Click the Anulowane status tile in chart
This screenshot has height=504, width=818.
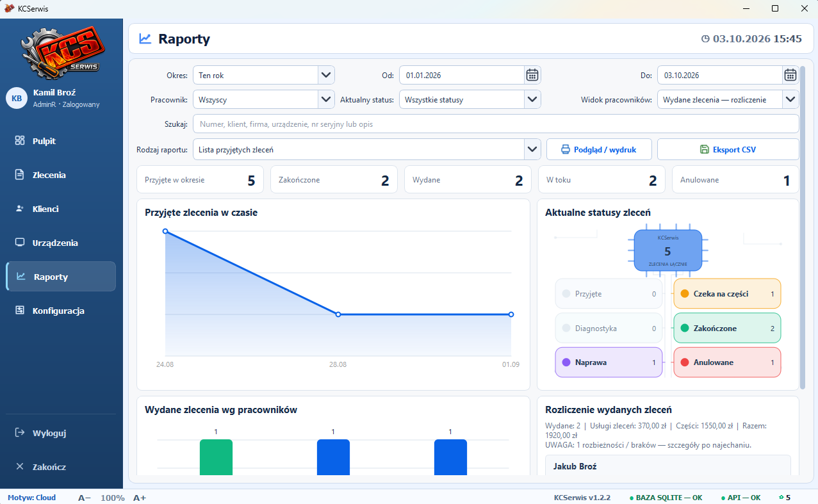[x=727, y=362]
